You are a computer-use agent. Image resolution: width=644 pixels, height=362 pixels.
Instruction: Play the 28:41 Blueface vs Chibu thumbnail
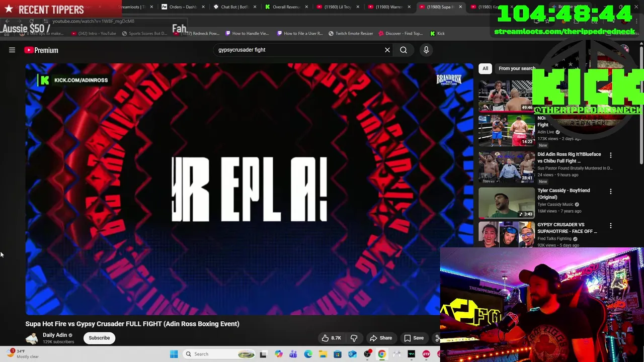[506, 167]
